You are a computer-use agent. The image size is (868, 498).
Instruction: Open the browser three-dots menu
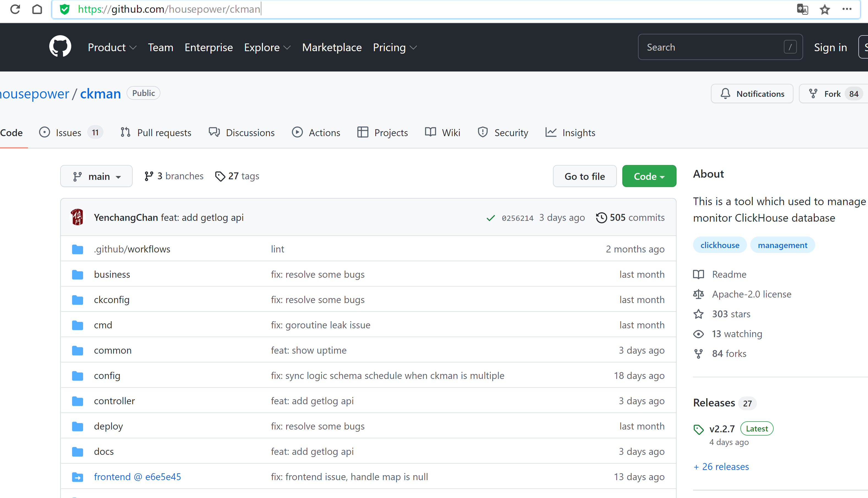tap(847, 9)
